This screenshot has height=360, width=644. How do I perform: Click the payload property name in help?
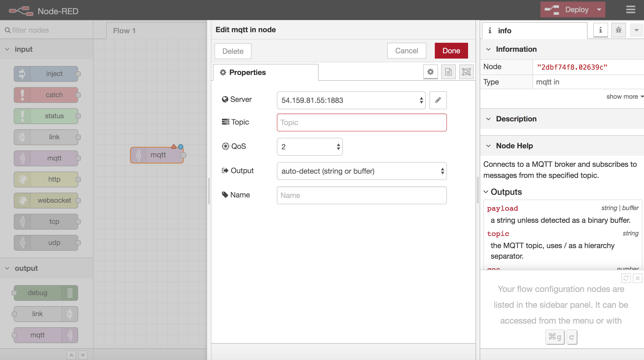(502, 209)
